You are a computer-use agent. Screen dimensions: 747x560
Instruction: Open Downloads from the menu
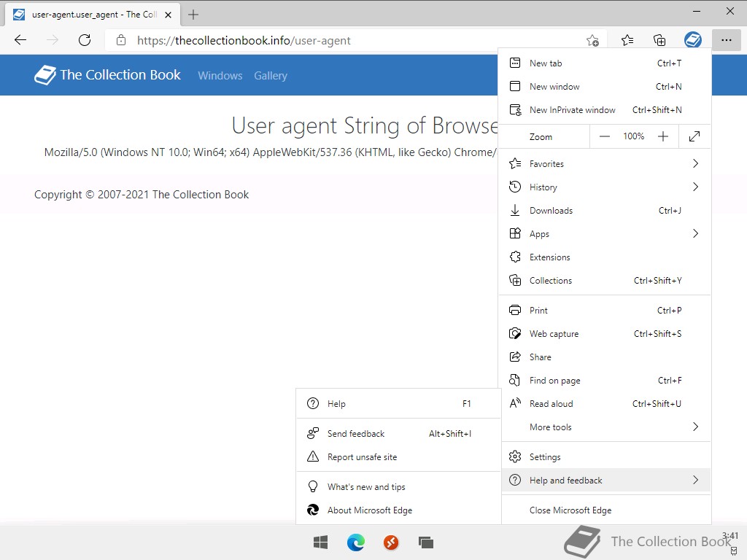click(605, 210)
